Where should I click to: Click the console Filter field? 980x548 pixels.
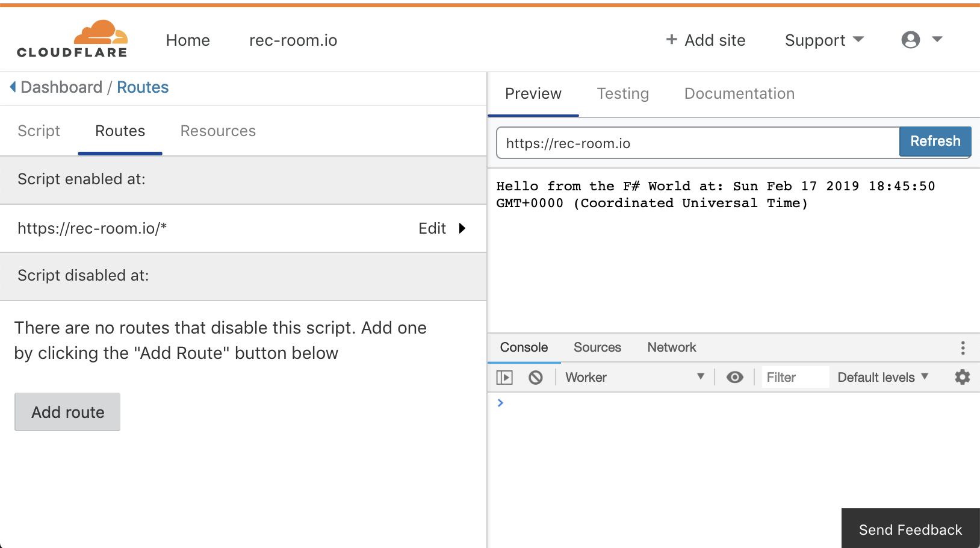[795, 378]
